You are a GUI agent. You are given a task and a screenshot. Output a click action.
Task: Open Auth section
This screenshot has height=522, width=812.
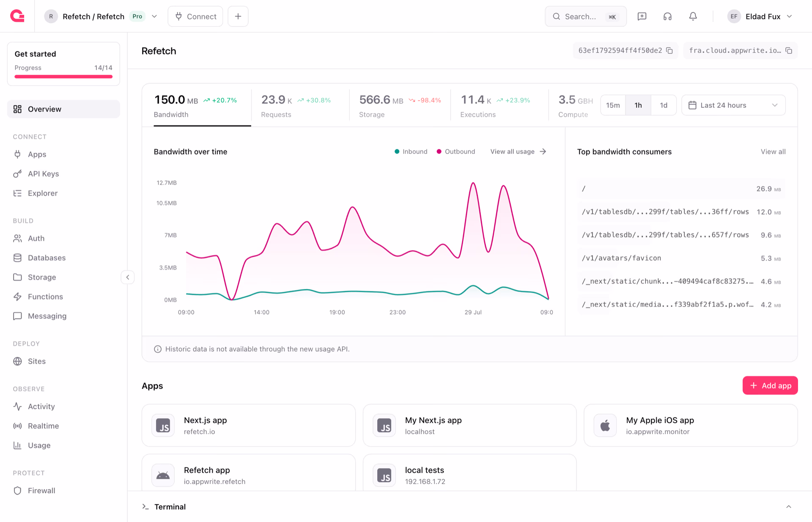click(x=63, y=239)
